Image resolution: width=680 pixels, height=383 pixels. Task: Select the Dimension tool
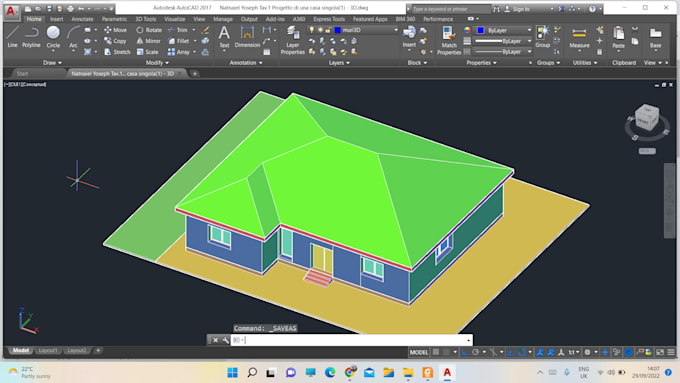point(247,36)
